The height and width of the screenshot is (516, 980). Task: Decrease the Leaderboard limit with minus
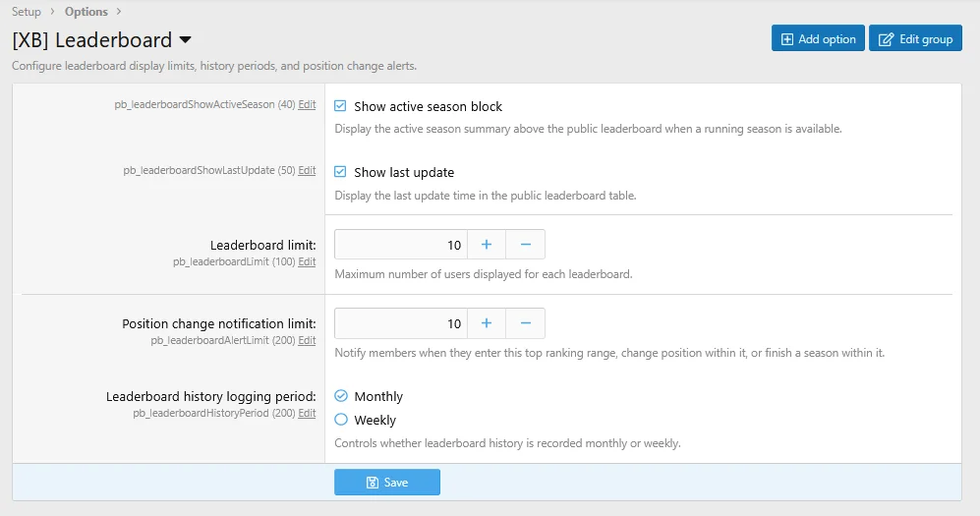[x=526, y=245]
